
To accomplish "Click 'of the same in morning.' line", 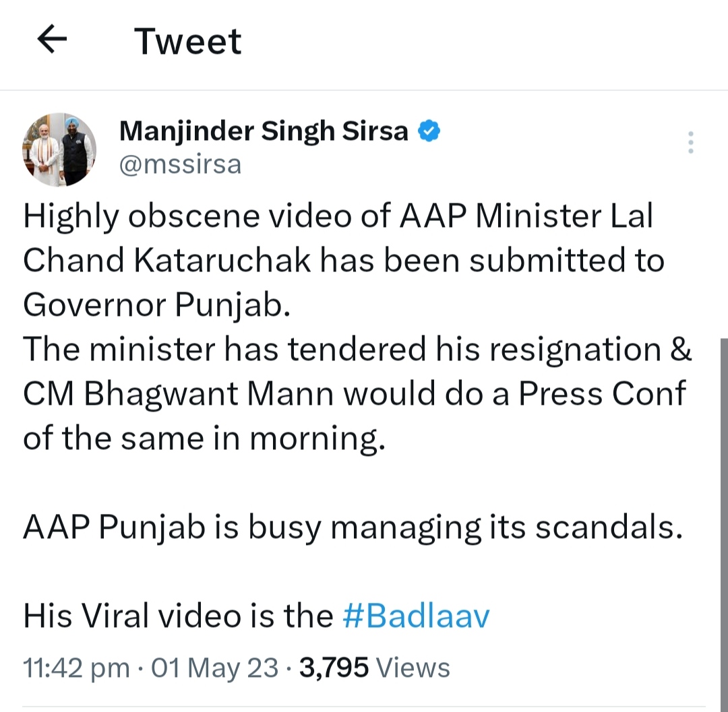I will (x=204, y=439).
